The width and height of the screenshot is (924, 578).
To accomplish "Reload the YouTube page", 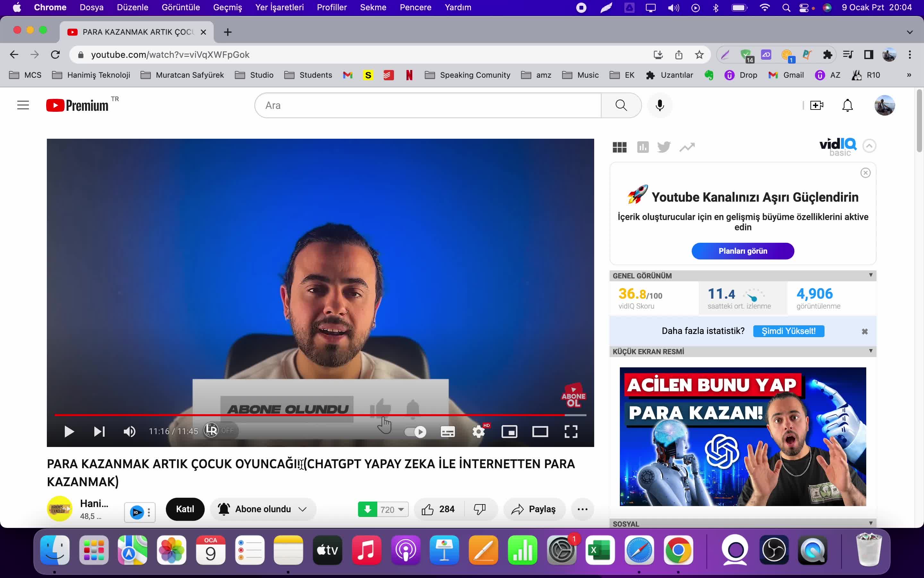I will 56,55.
